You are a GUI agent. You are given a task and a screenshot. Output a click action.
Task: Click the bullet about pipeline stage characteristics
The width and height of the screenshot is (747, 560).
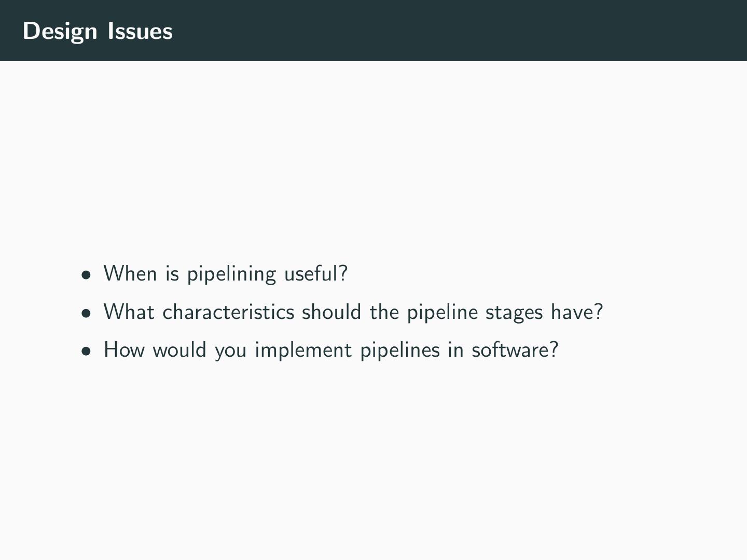(353, 312)
